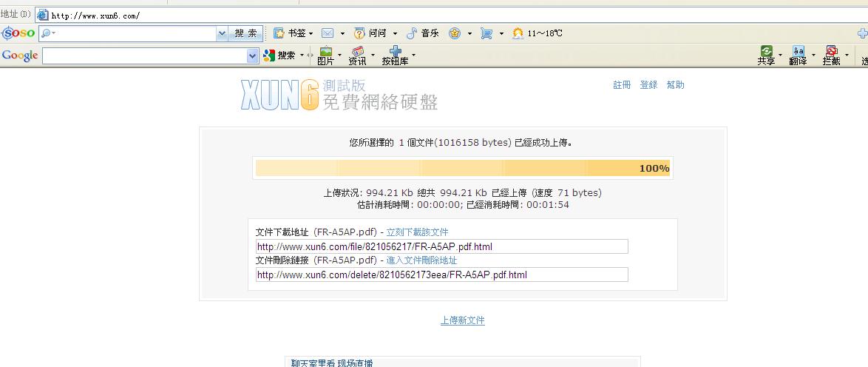Click the 翻译 translate icon
This screenshot has height=367, width=868.
798,52
